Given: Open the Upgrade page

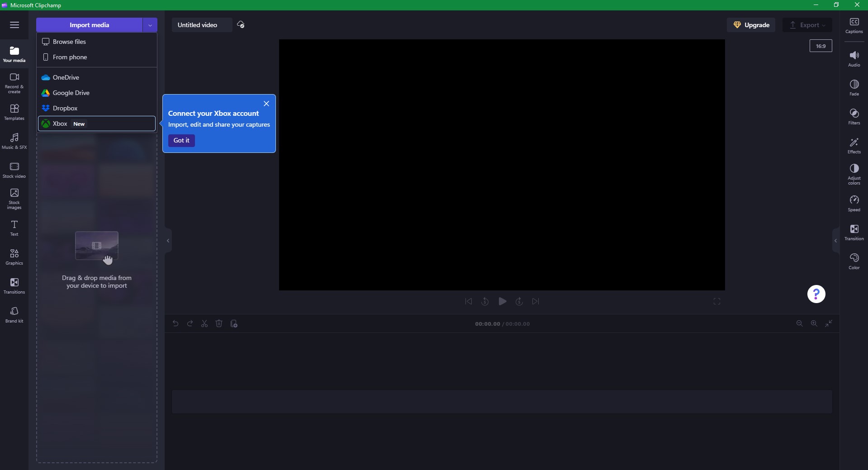Looking at the screenshot, I should pyautogui.click(x=752, y=25).
